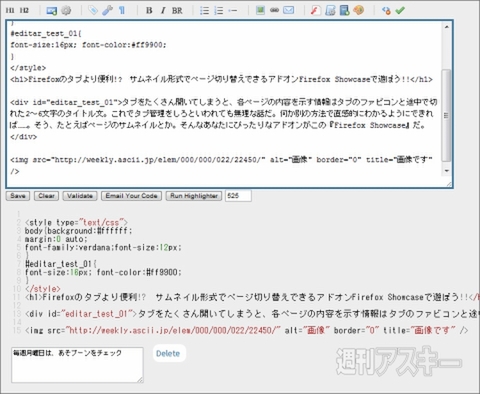Click Email Your Code button
This screenshot has height=394, width=480.
[x=132, y=196]
